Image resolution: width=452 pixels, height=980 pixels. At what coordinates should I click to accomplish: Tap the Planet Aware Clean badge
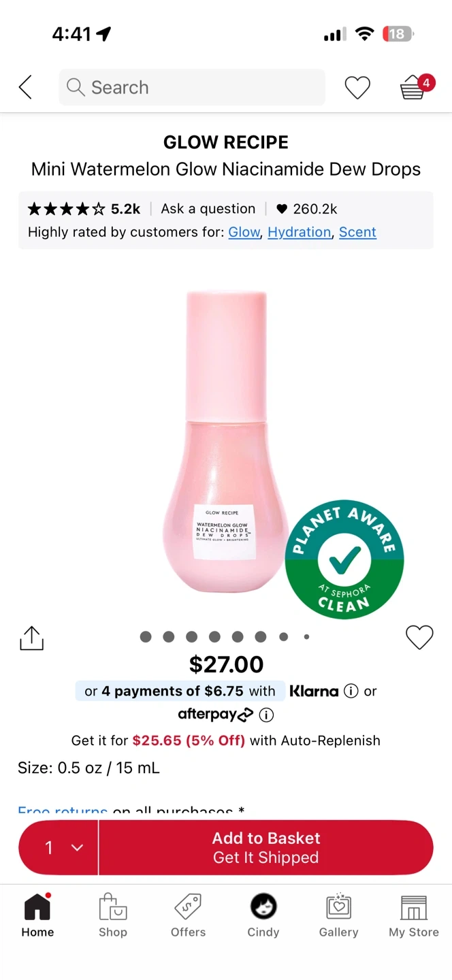point(344,560)
